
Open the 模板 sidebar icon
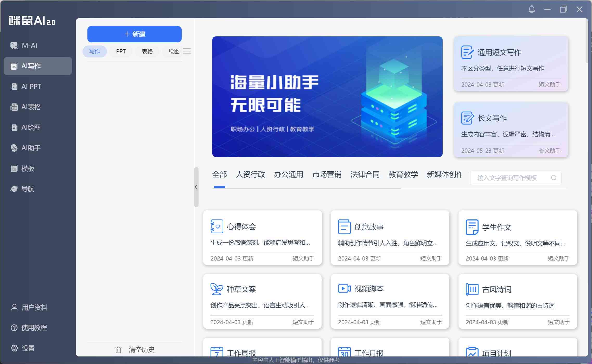(14, 168)
